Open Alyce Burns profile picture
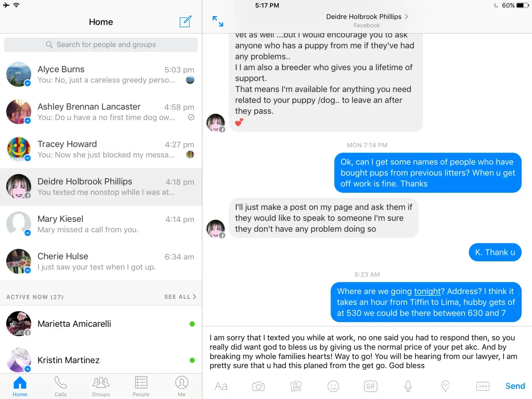532x399 pixels. (19, 74)
